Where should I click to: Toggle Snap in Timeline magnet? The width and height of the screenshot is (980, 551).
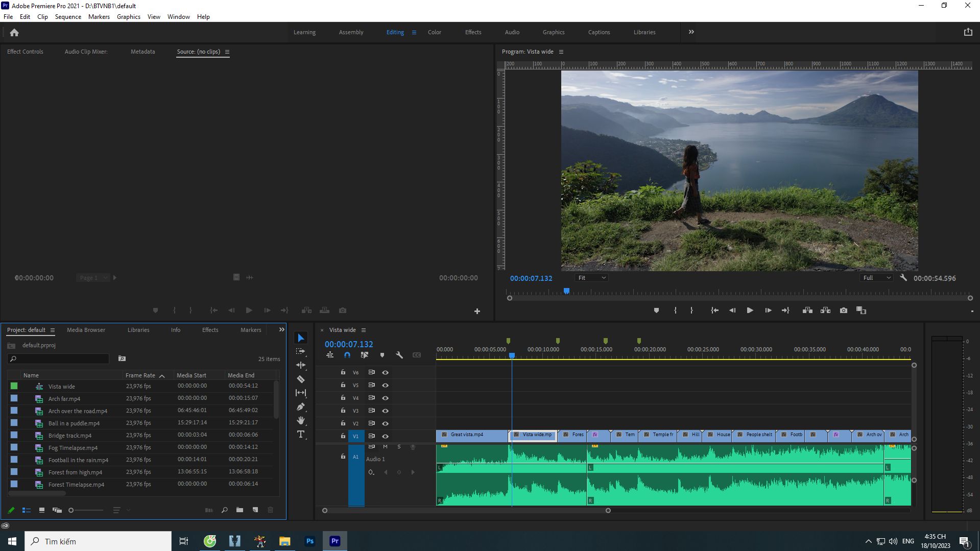pos(347,355)
